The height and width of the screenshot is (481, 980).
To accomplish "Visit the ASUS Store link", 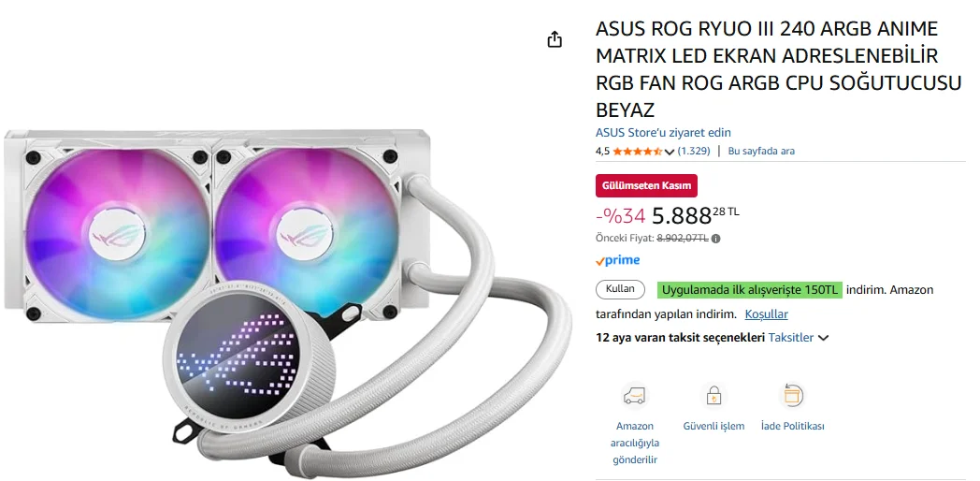I will point(663,132).
